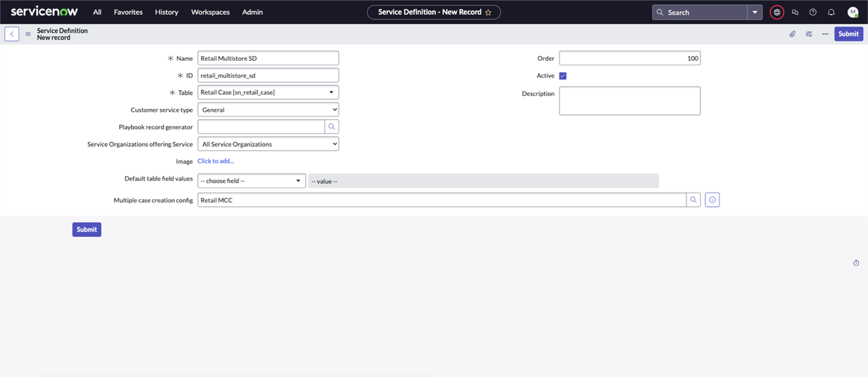Image resolution: width=868 pixels, height=380 pixels.
Task: Preview Retail MCC record info icon
Action: tap(713, 200)
